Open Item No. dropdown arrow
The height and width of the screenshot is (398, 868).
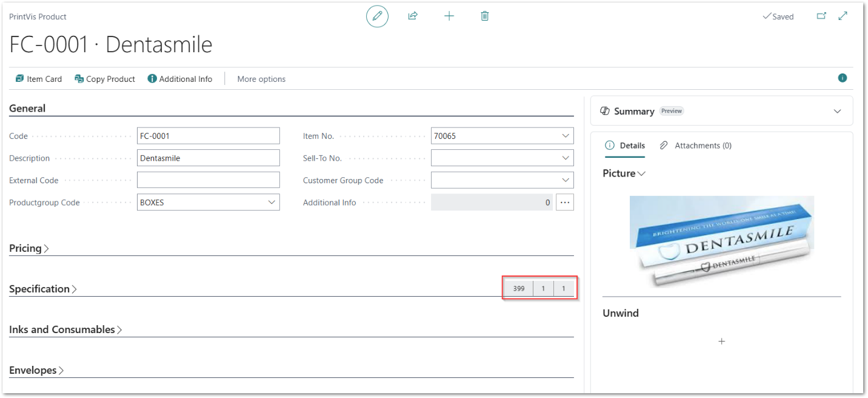click(566, 136)
